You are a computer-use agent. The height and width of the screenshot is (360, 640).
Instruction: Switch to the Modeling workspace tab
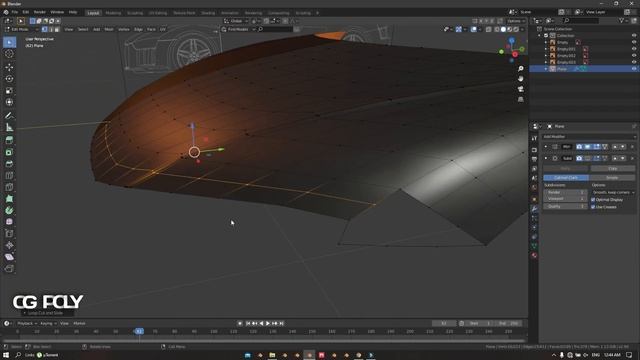coord(113,13)
